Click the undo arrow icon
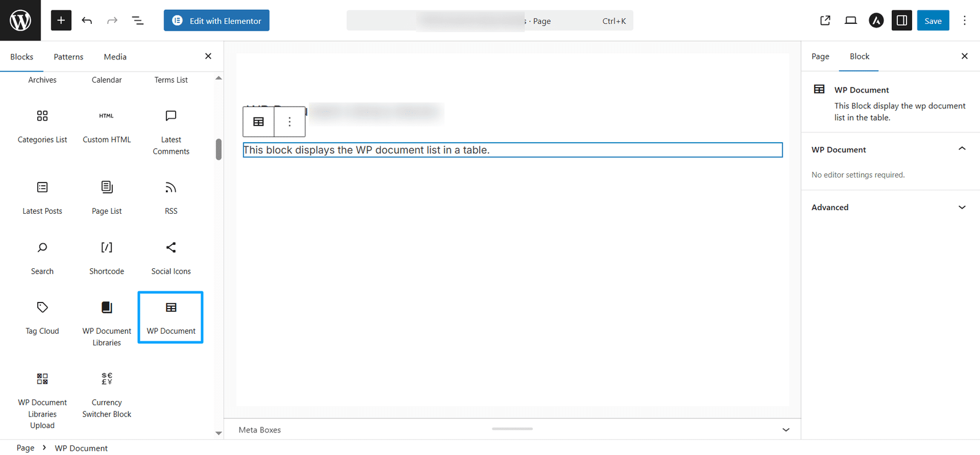The image size is (980, 455). [87, 20]
